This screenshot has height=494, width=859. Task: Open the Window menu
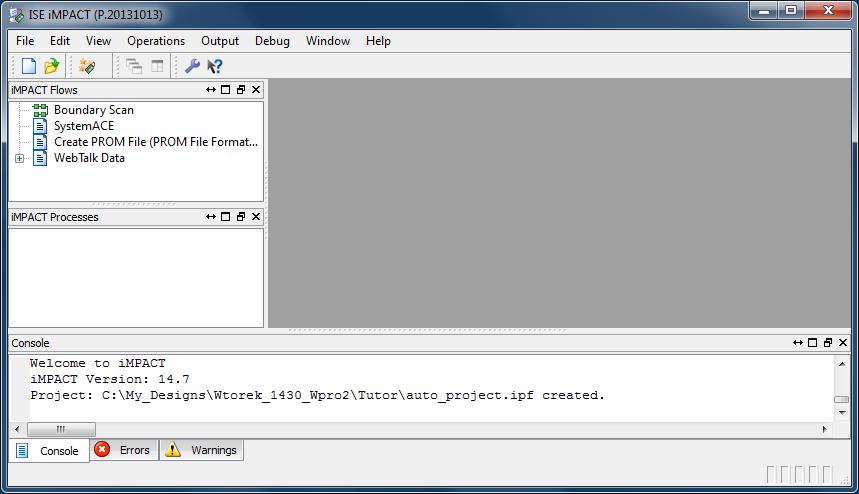(328, 41)
